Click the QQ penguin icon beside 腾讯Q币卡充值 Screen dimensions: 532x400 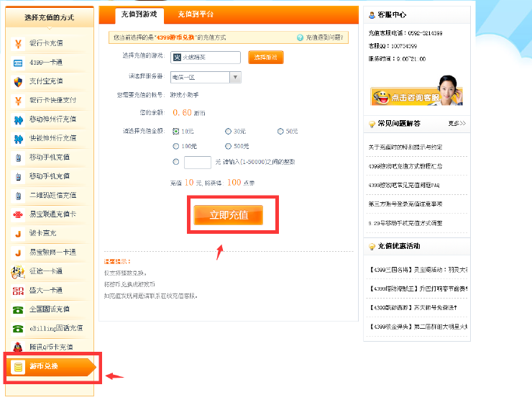coord(18,347)
